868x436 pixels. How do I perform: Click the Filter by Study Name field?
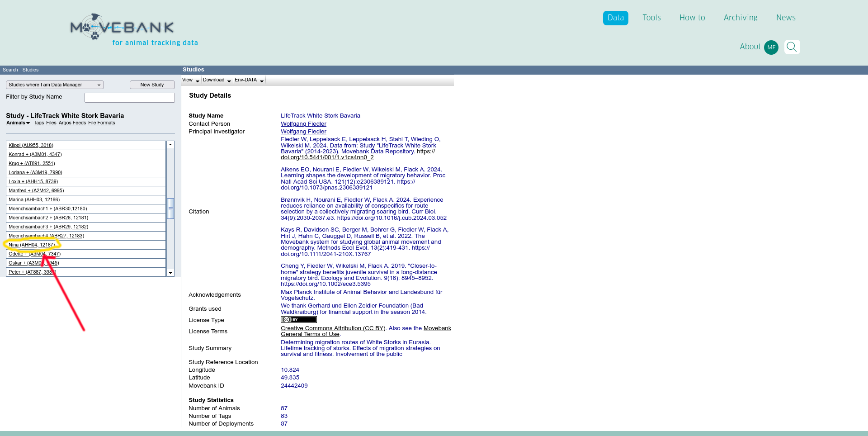point(129,98)
